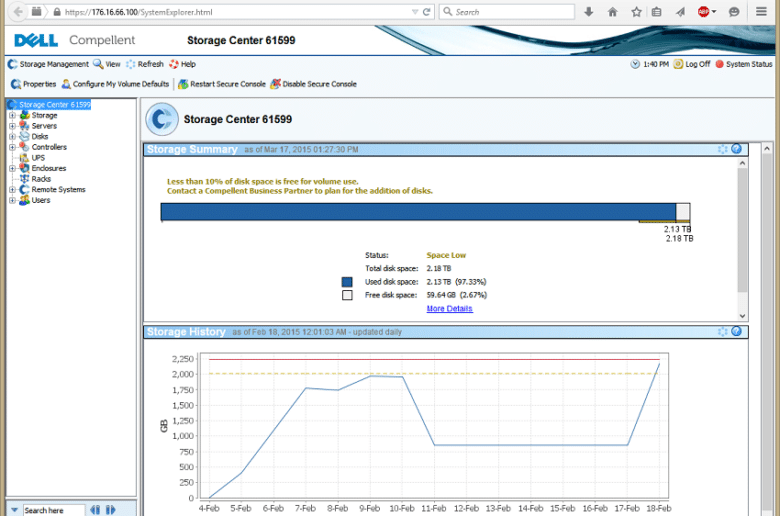Open the bookmarks list icon

coord(657,12)
